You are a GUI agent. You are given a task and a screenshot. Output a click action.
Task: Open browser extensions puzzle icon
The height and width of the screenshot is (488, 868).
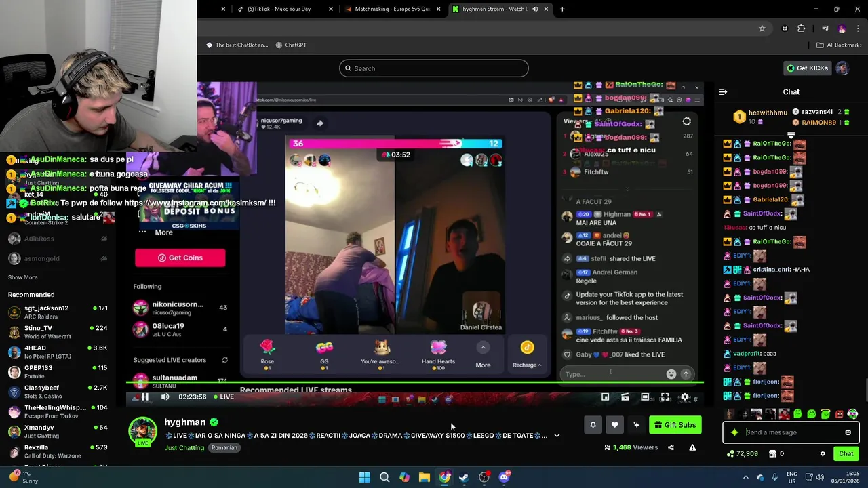tap(802, 28)
